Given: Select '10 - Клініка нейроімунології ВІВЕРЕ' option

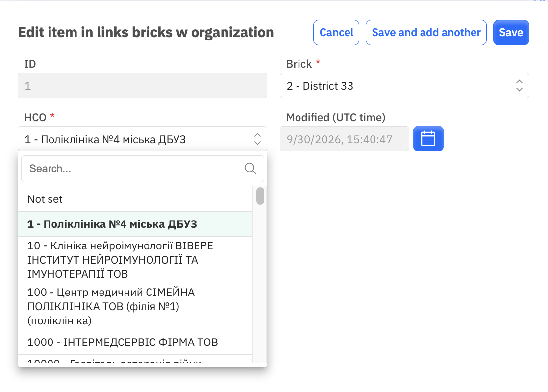Looking at the screenshot, I should coord(135,260).
